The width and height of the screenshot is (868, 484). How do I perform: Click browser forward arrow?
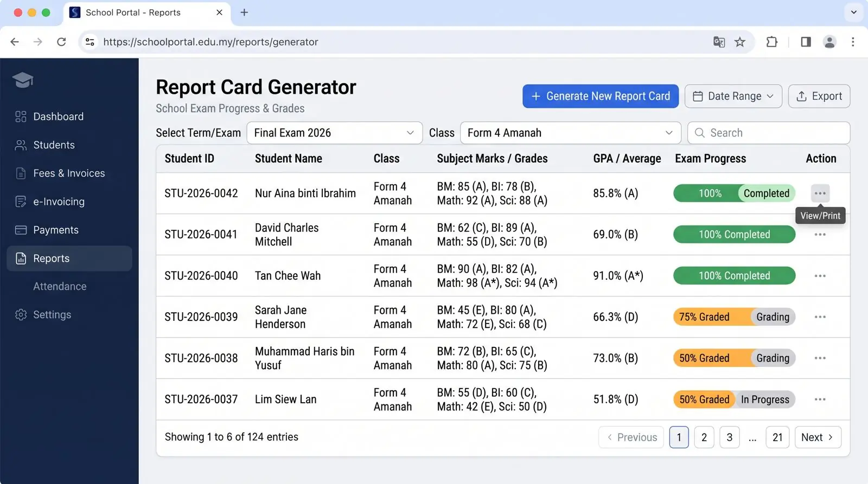[x=37, y=42]
